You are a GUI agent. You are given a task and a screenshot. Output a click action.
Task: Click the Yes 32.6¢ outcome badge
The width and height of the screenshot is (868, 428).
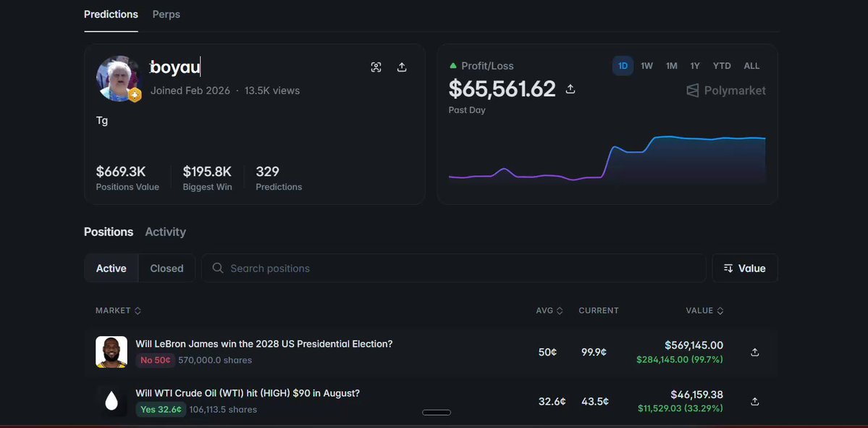point(161,410)
